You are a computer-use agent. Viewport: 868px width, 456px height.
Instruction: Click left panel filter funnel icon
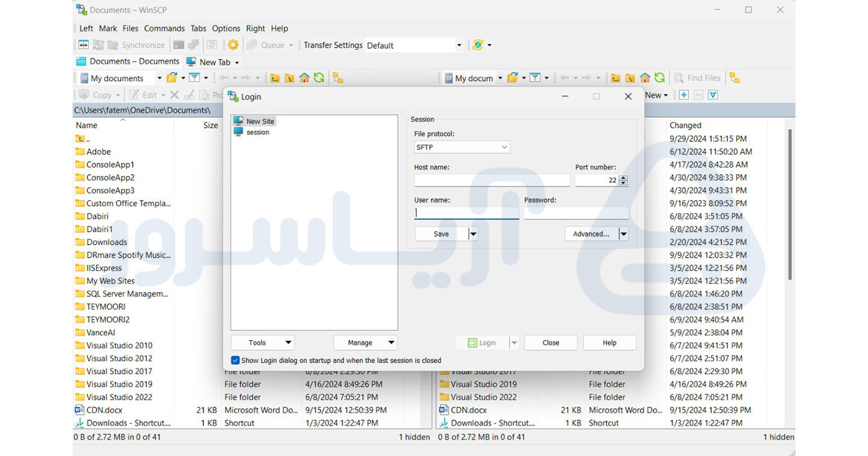coord(194,77)
